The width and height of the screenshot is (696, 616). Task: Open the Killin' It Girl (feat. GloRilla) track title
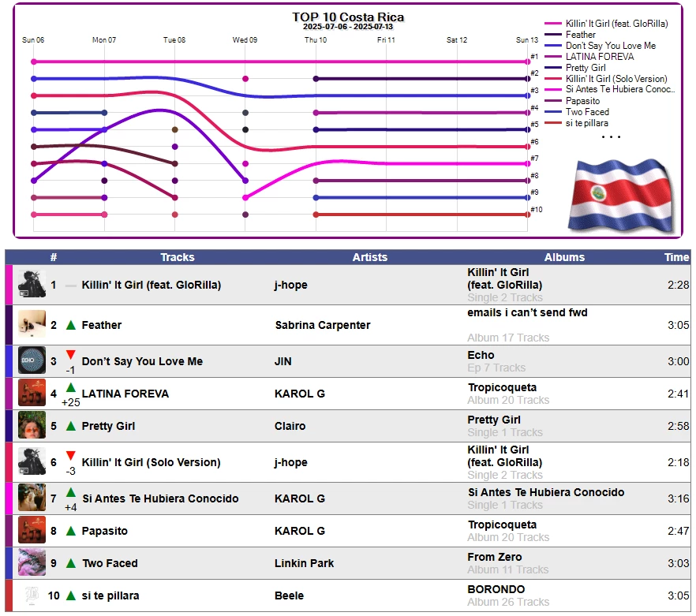pos(151,285)
